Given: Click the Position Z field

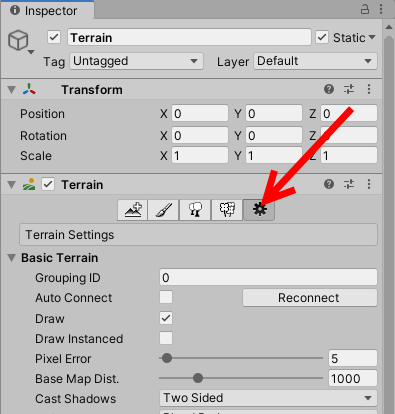Looking at the screenshot, I should point(349,113).
